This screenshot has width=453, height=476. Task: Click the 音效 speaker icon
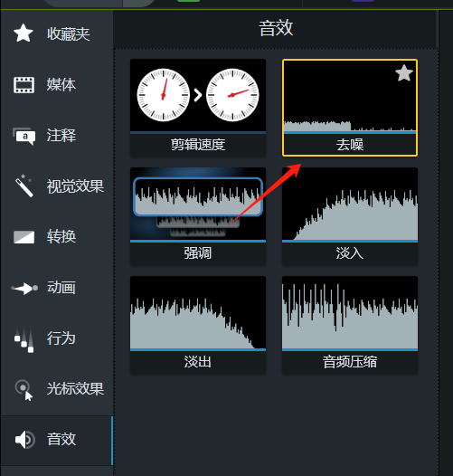pos(25,440)
